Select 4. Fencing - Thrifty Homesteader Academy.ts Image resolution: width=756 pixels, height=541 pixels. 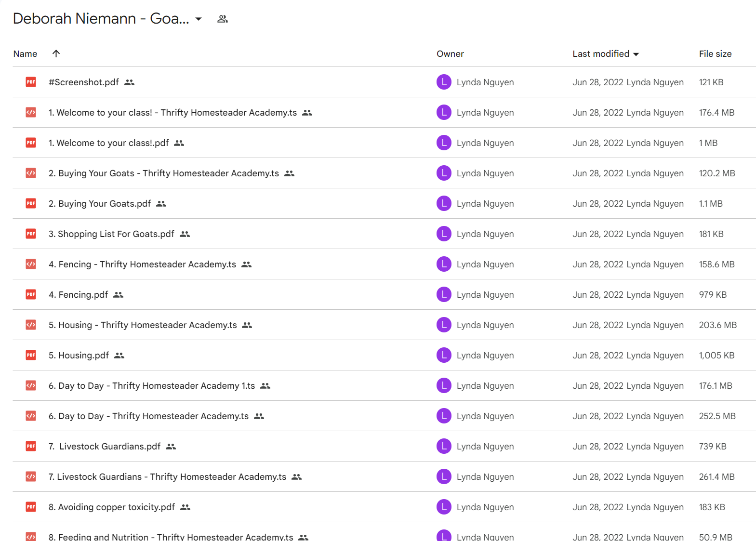coord(142,264)
